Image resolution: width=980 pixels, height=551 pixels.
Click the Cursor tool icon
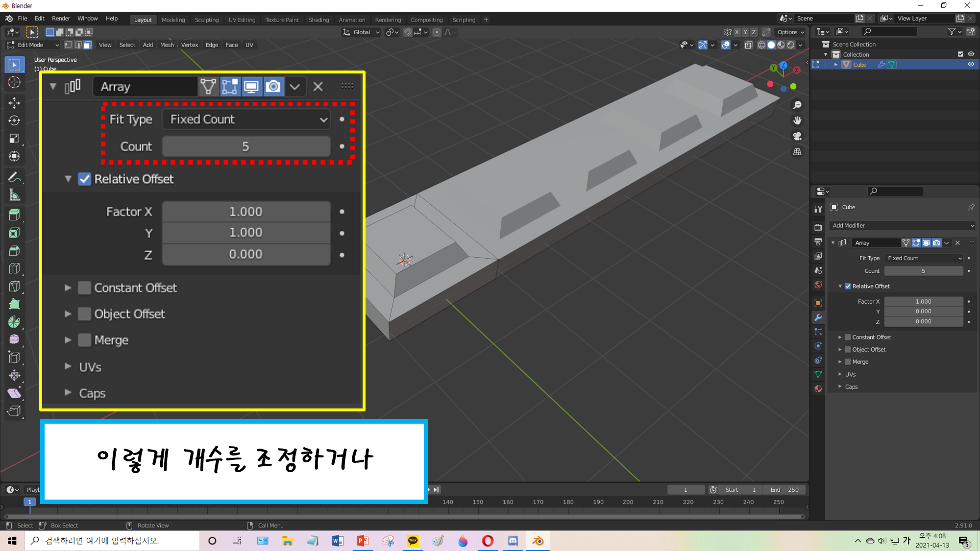click(x=14, y=82)
